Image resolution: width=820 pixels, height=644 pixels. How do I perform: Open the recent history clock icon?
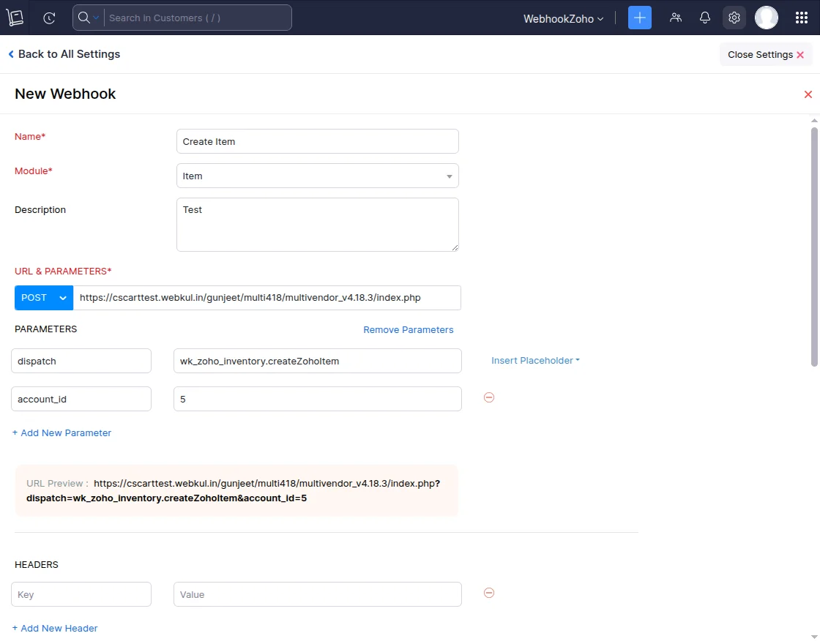[49, 18]
